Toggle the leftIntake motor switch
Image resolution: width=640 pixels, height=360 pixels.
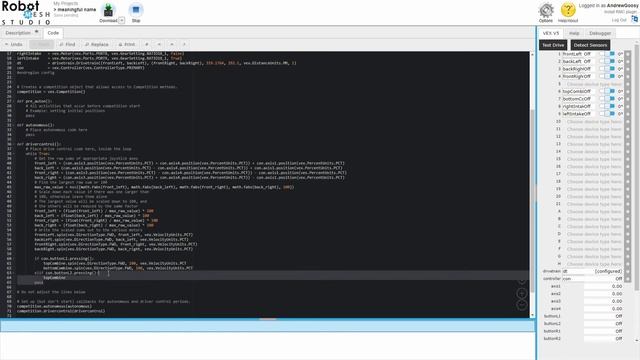tap(607, 114)
